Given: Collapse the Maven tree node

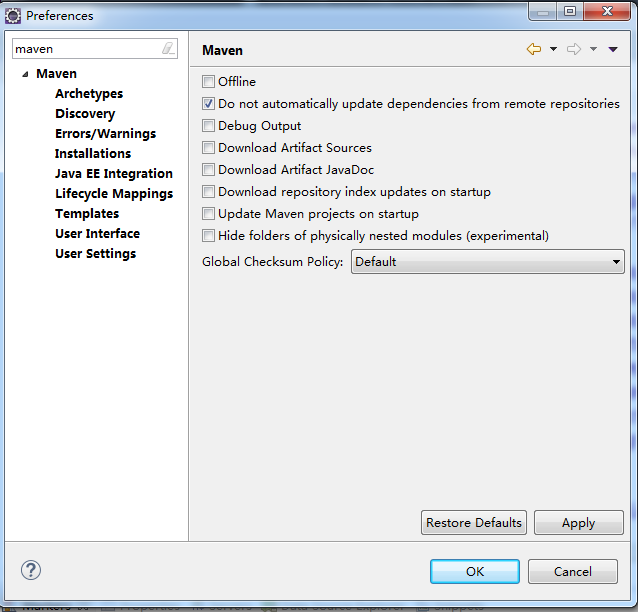Looking at the screenshot, I should coord(25,74).
